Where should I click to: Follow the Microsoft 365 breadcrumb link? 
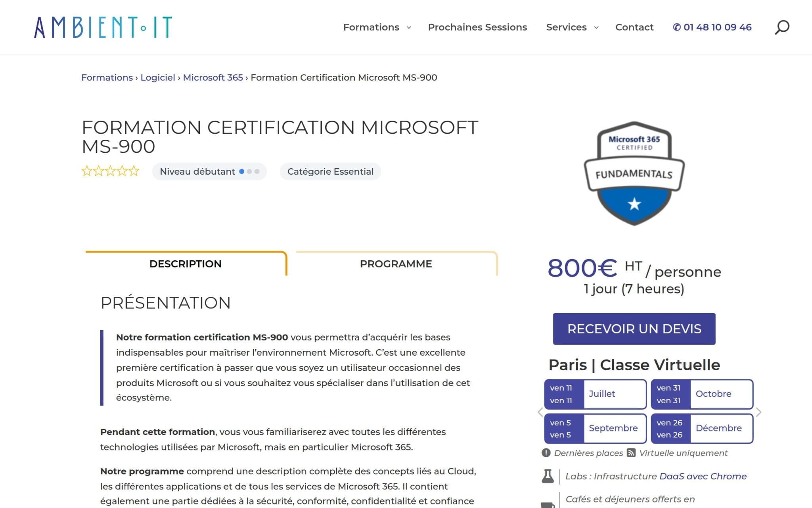coord(213,77)
